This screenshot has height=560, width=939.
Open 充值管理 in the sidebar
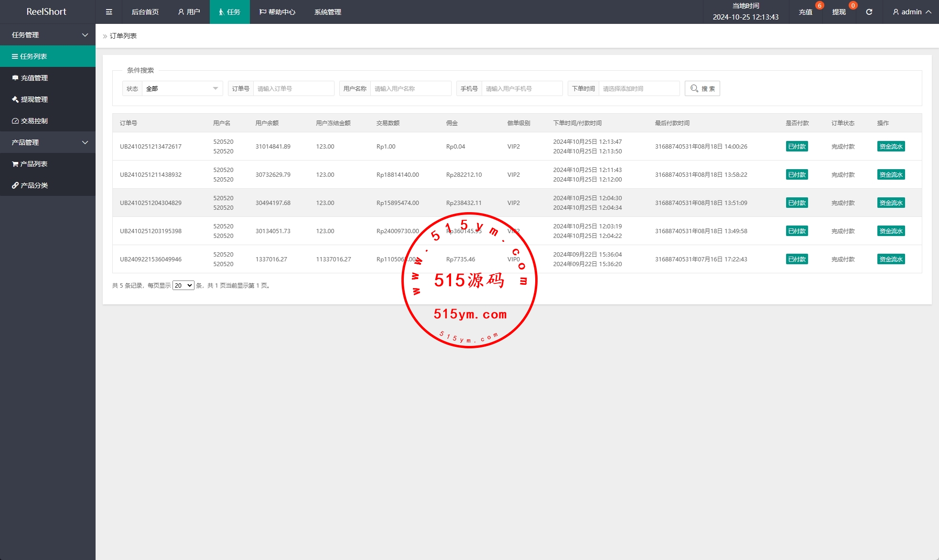coord(34,78)
